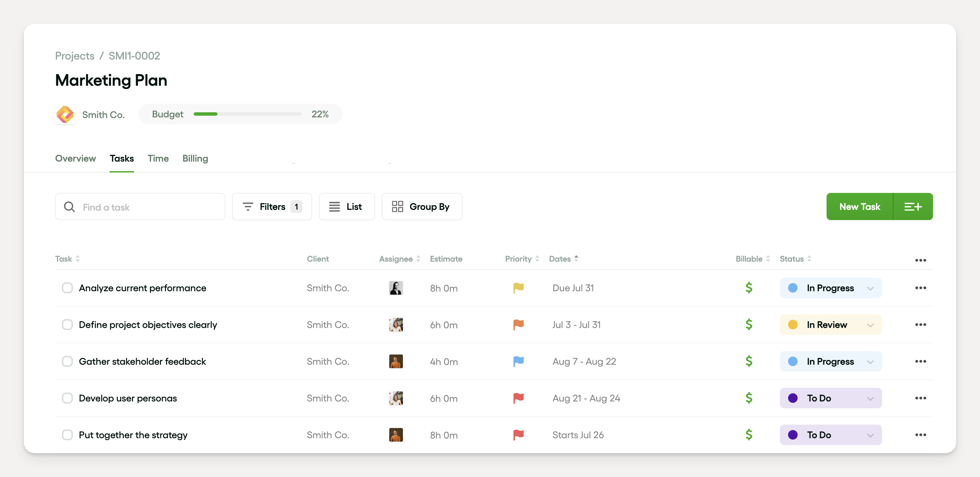This screenshot has width=980, height=477.
Task: Tick the Gather stakeholder feedback checkbox
Action: click(x=67, y=361)
